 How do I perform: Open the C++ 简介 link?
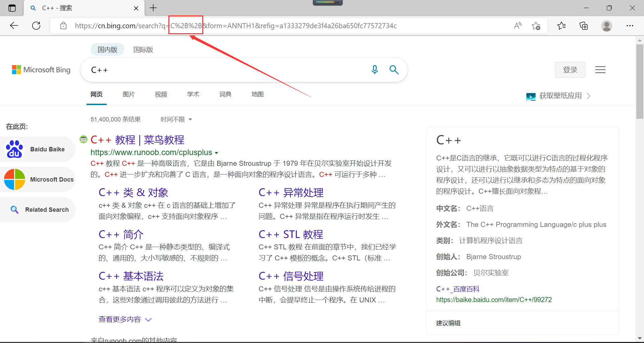[121, 234]
